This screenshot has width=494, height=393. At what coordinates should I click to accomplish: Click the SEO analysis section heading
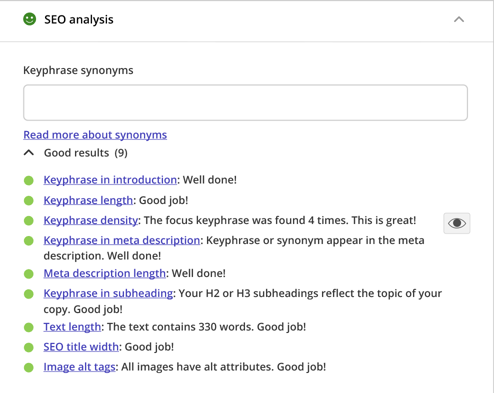pos(79,19)
